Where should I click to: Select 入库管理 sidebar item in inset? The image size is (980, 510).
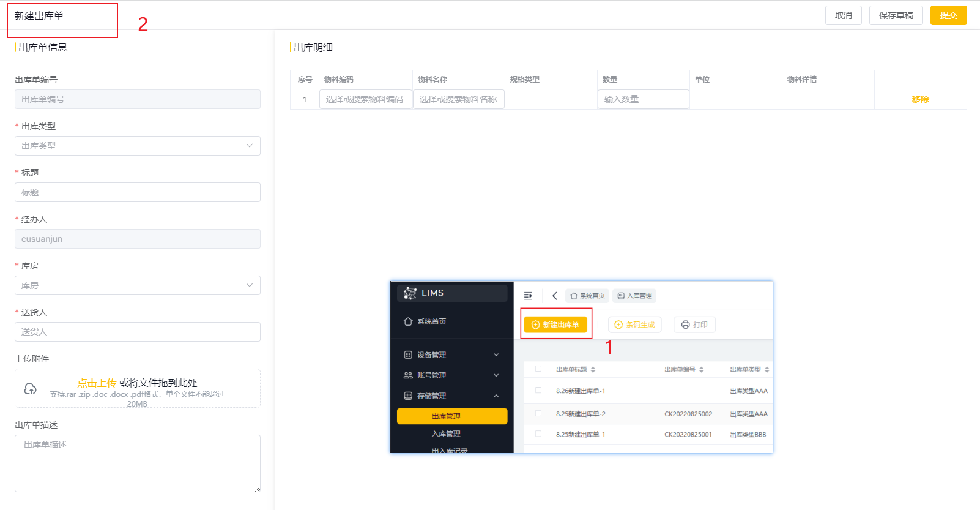[446, 433]
